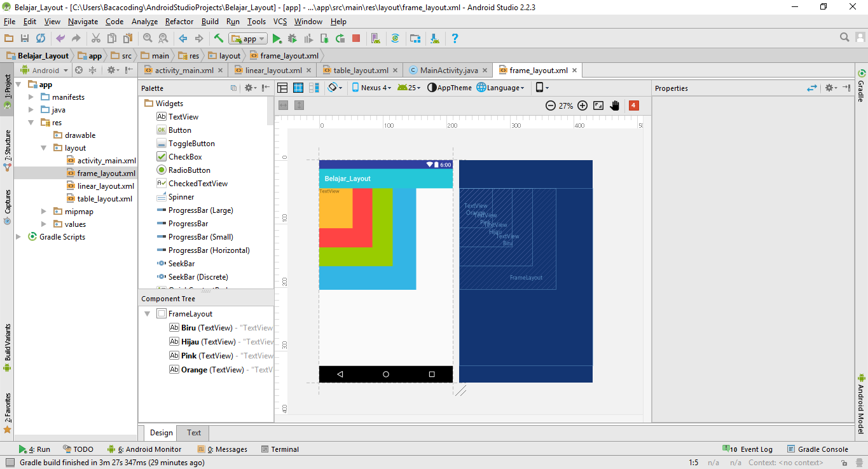Open the app run configuration dropdown

(x=248, y=39)
